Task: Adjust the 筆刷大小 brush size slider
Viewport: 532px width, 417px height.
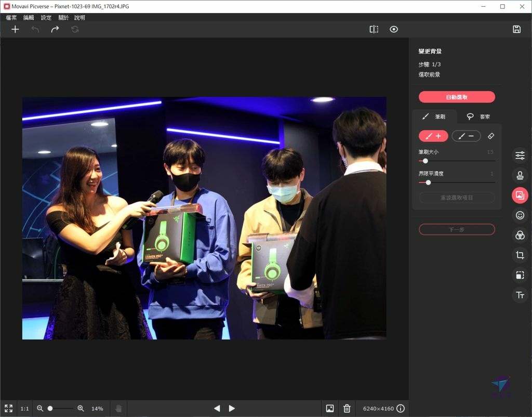Action: (457, 161)
